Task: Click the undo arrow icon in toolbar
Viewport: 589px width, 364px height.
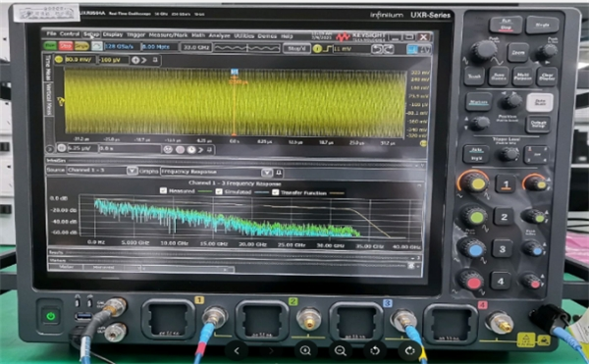Action: 376,49
